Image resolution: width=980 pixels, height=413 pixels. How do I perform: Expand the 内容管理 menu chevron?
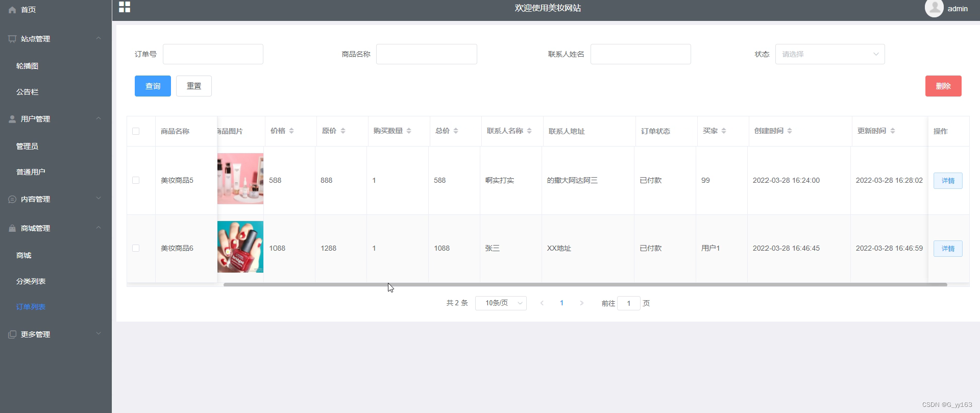coord(99,199)
